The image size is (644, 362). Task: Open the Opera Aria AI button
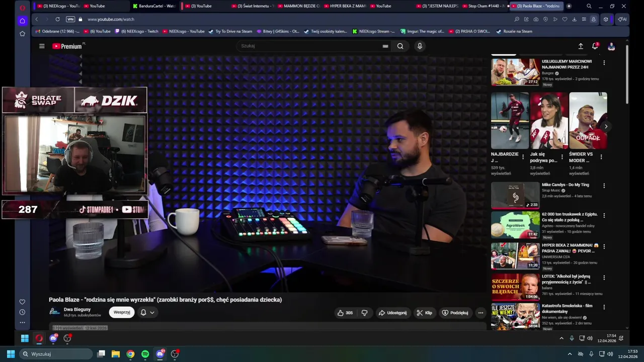(622, 19)
